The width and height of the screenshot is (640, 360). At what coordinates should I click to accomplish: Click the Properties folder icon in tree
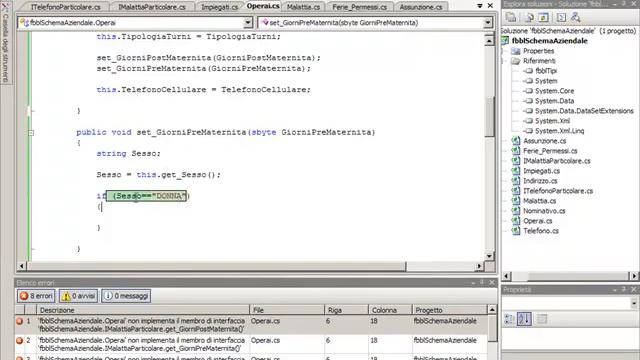pyautogui.click(x=516, y=51)
